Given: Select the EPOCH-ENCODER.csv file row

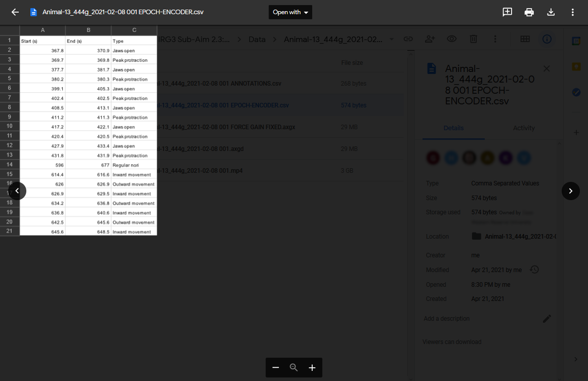Looking at the screenshot, I should [x=280, y=105].
